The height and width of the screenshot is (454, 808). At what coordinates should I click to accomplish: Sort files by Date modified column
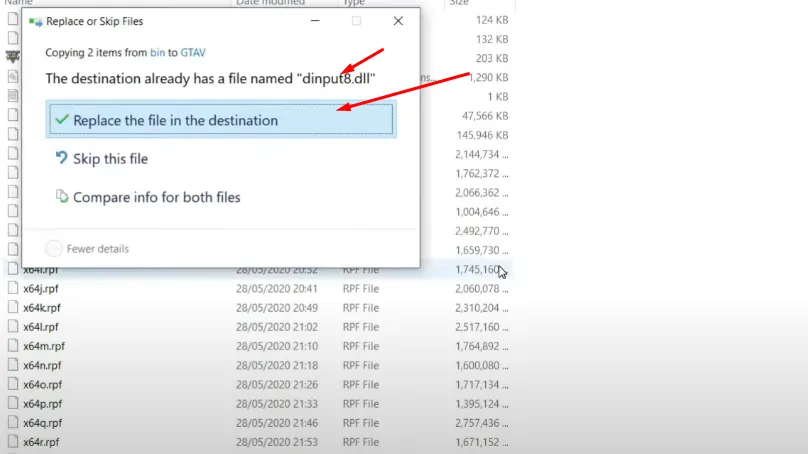(x=269, y=3)
